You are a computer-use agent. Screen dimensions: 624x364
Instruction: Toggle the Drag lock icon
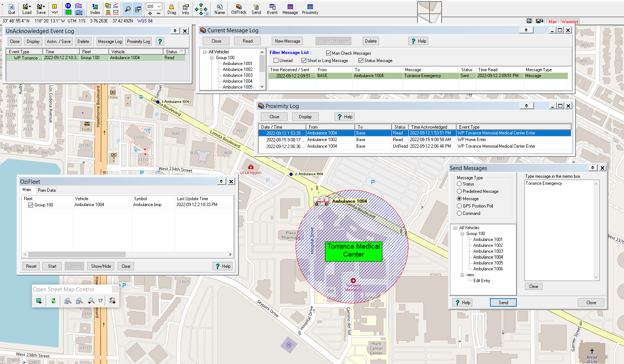(172, 9)
